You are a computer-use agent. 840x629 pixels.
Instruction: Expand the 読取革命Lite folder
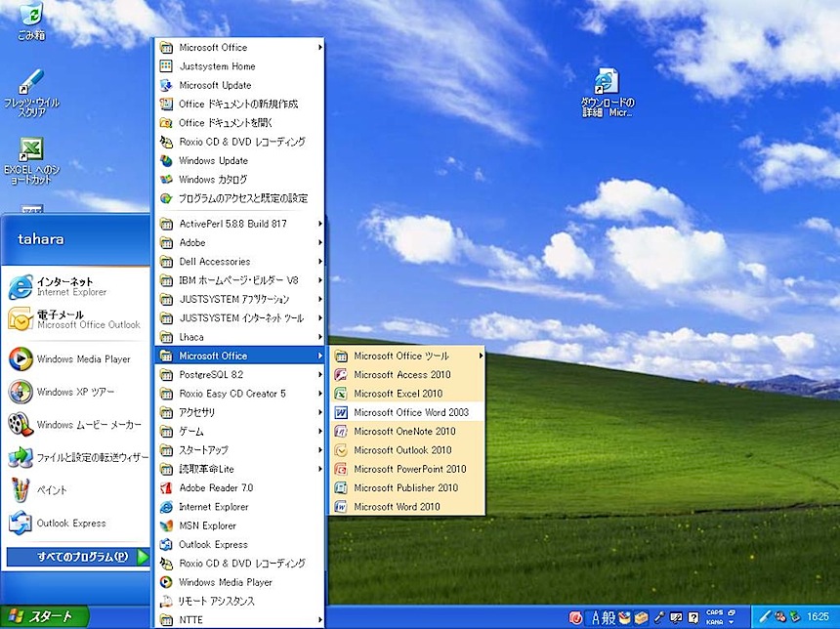coord(239,469)
